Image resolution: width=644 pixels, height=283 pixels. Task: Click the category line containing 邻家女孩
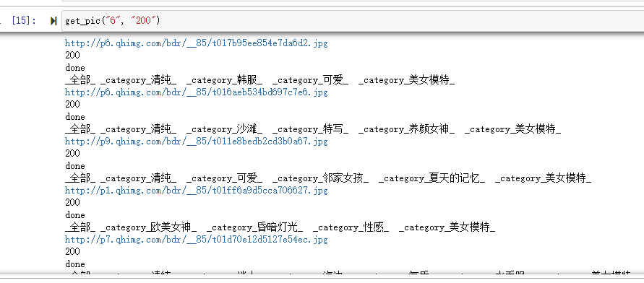pos(328,178)
